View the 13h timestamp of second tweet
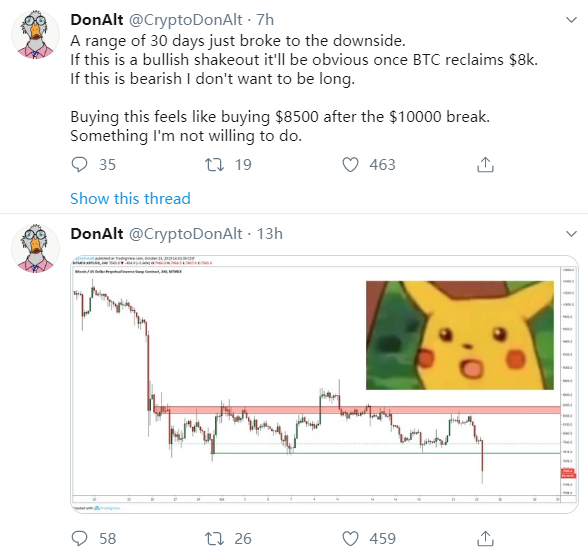588x559 pixels. tap(269, 234)
